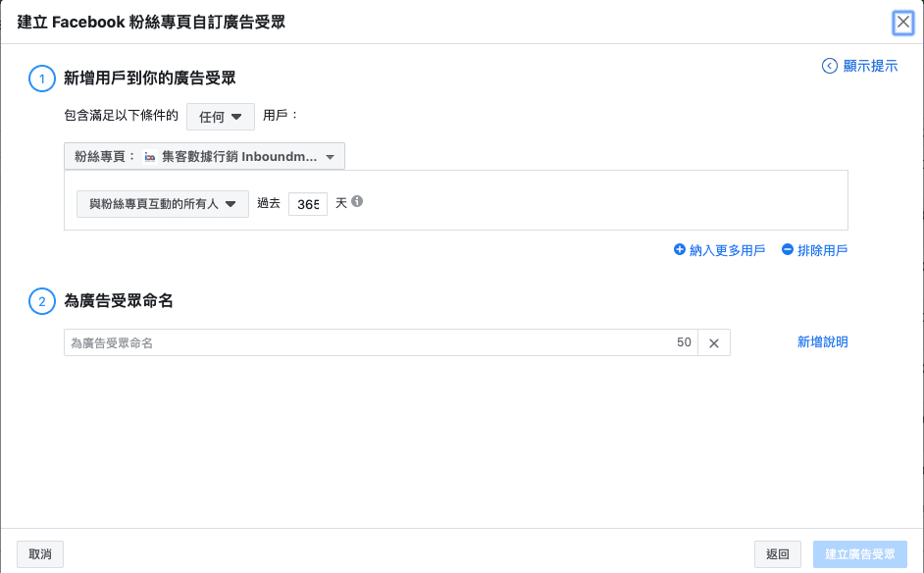This screenshot has height=573, width=924.
Task: Focus the 為廣告受眾命名 name field
Action: click(x=368, y=342)
